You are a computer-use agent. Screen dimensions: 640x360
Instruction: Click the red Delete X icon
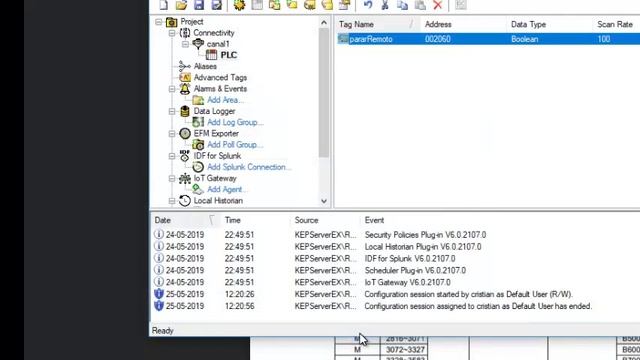pos(438,4)
